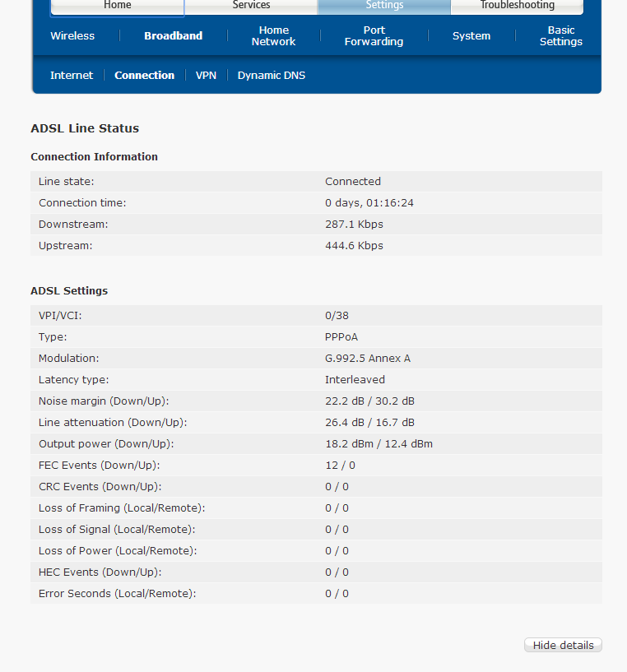Click VPI/VCI value 0/38
Image resolution: width=627 pixels, height=672 pixels.
[x=337, y=315]
